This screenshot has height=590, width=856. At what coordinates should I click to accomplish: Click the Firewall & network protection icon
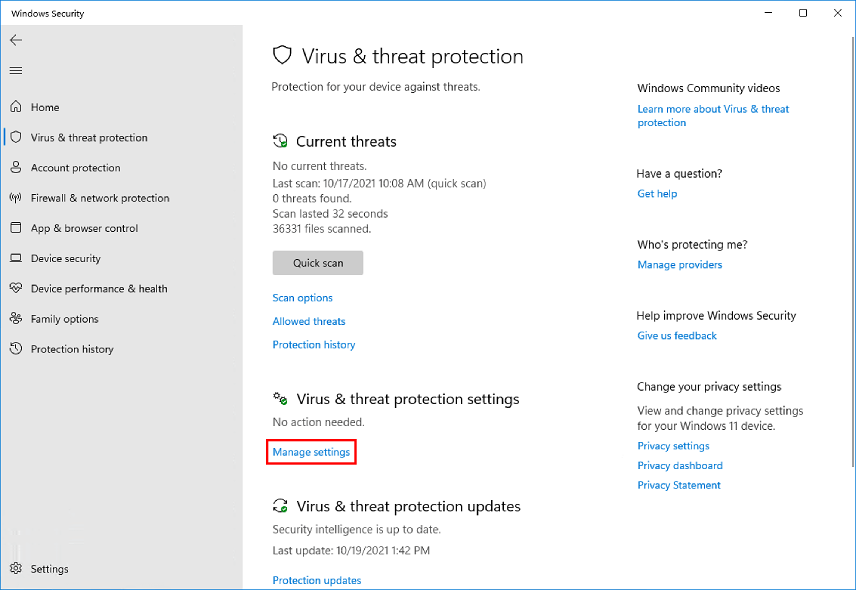tap(15, 198)
